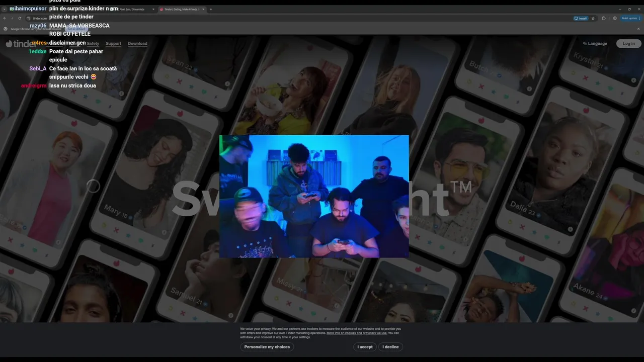This screenshot has height=362, width=644.
Task: Open the tab search dropdown arrow
Action: 4,9
